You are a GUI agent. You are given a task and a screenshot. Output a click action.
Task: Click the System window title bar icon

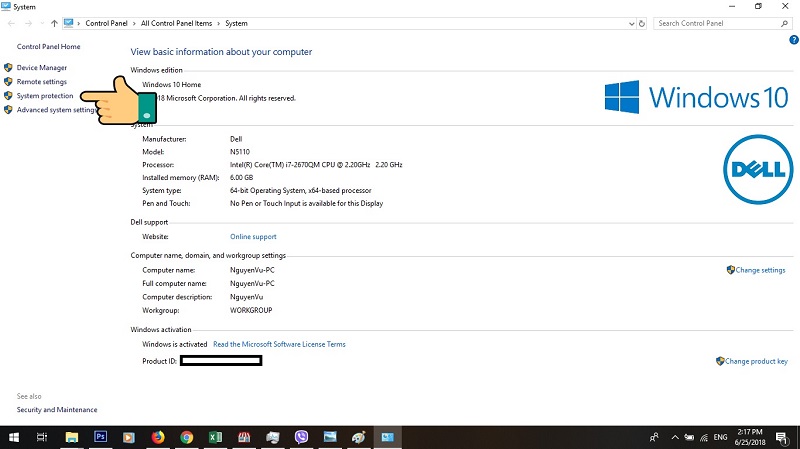click(6, 7)
